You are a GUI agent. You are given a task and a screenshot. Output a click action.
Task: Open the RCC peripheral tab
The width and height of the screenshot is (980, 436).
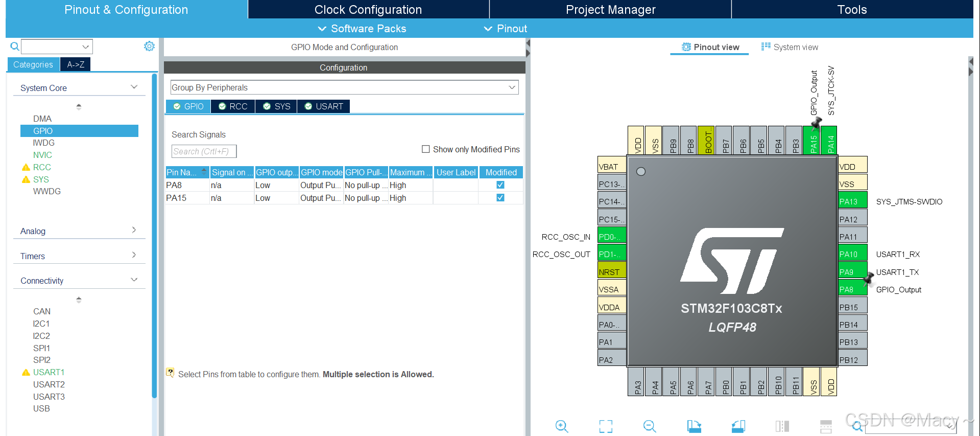233,106
